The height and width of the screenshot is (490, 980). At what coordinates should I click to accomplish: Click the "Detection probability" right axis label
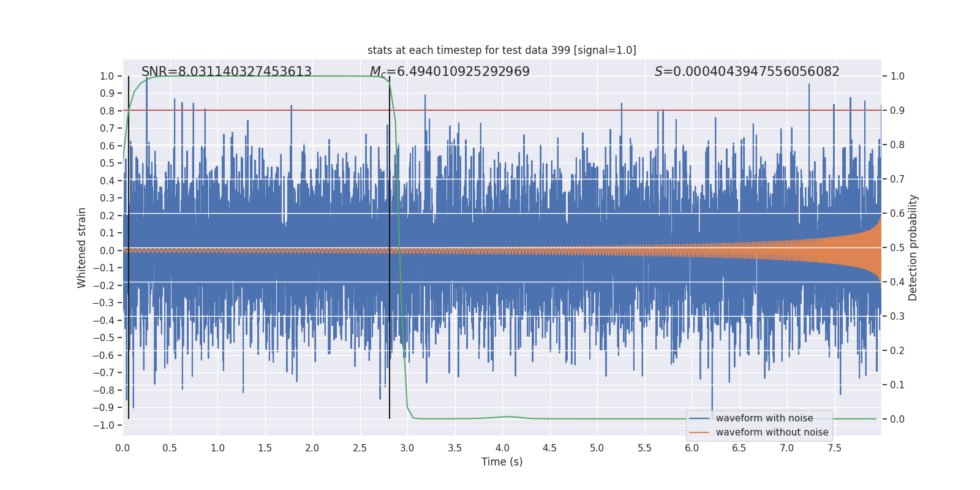tap(913, 247)
